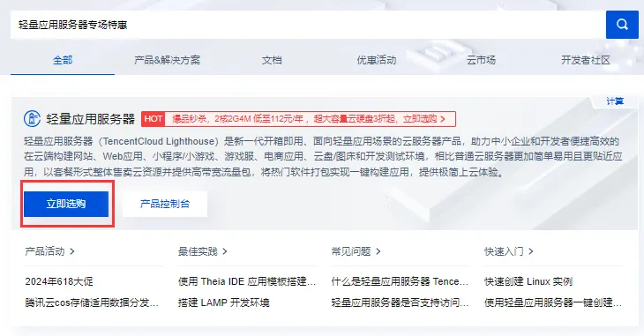Expand the 快速入门 section chevron
Image resolution: width=644 pixels, height=336 pixels.
coord(531,251)
